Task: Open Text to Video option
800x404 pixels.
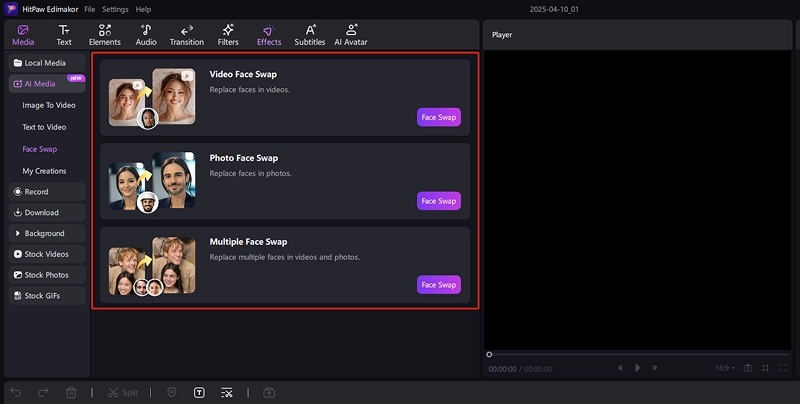Action: [x=44, y=127]
